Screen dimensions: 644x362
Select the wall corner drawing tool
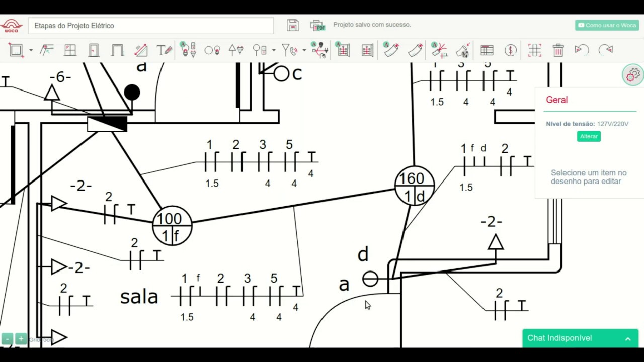[46, 50]
